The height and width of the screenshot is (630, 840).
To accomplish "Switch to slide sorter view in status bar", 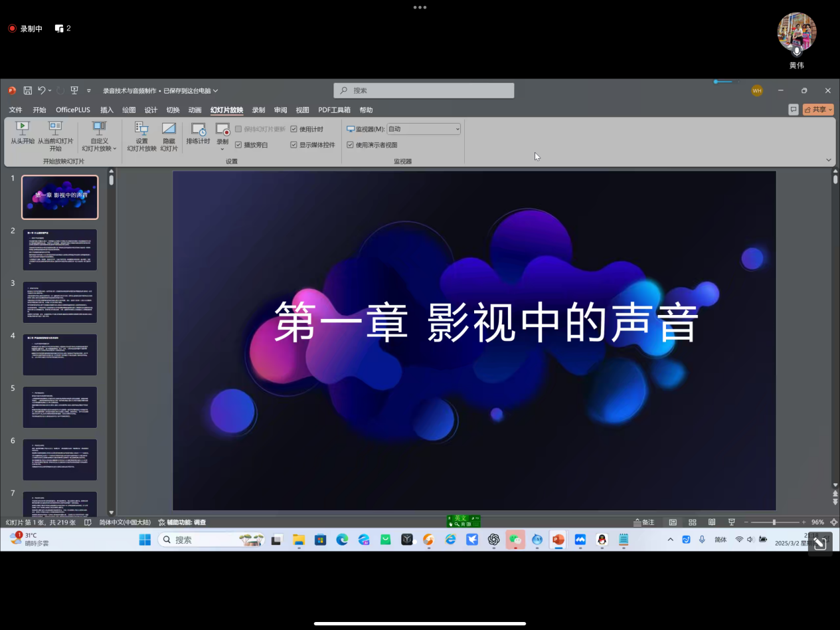I will click(x=692, y=522).
